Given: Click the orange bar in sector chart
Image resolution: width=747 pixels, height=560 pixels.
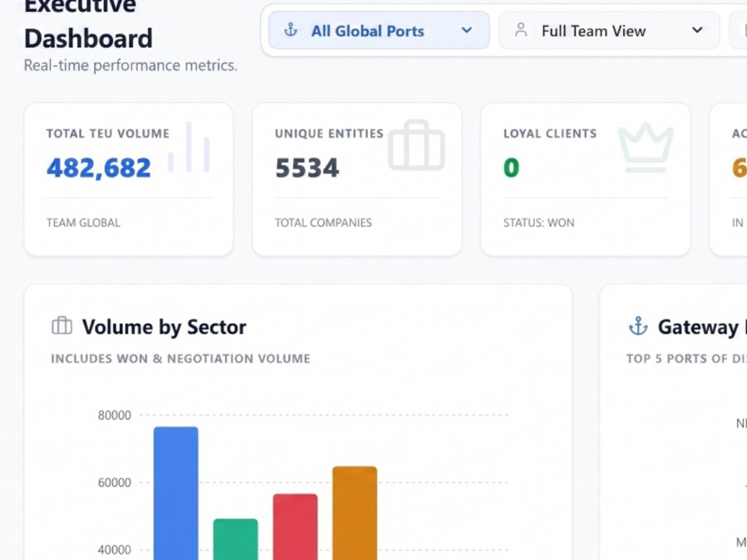Looking at the screenshot, I should pyautogui.click(x=355, y=513).
